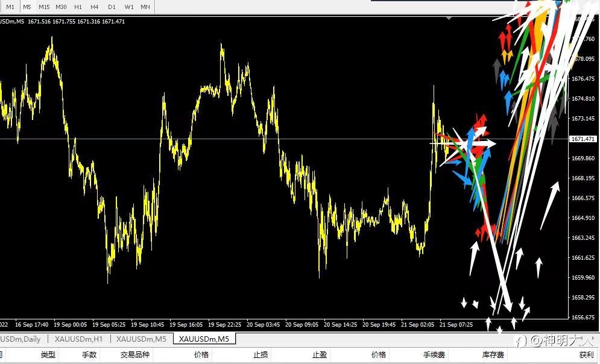Screen dimensions: 600x364
Task: Open the USDm,Daily chart tab
Action: (x=21, y=339)
